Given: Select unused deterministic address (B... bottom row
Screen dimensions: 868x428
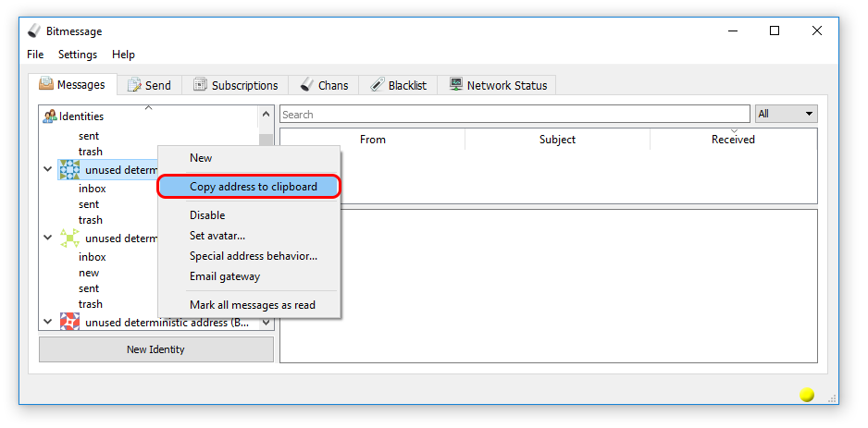Looking at the screenshot, I should 169,322.
